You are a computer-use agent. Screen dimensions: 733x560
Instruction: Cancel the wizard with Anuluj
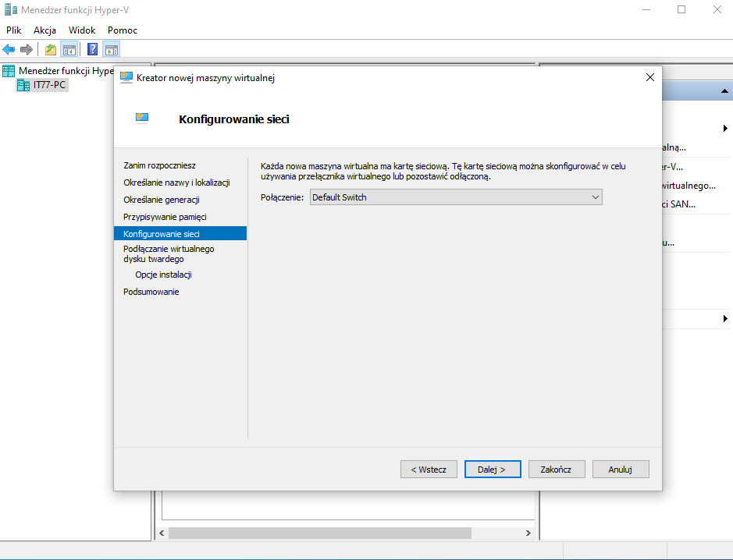621,470
